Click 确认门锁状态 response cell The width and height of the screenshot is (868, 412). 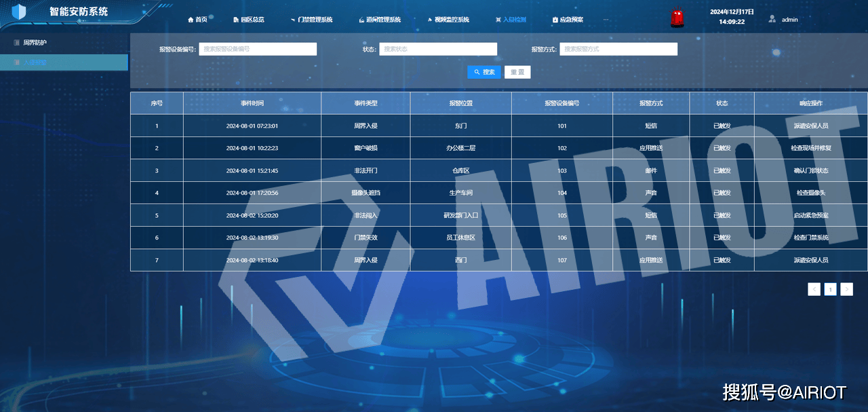pyautogui.click(x=811, y=170)
